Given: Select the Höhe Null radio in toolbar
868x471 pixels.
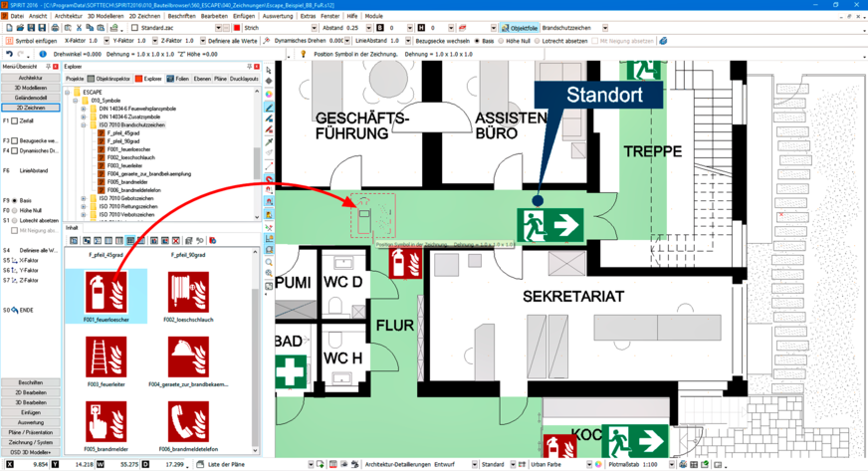Looking at the screenshot, I should pyautogui.click(x=501, y=41).
